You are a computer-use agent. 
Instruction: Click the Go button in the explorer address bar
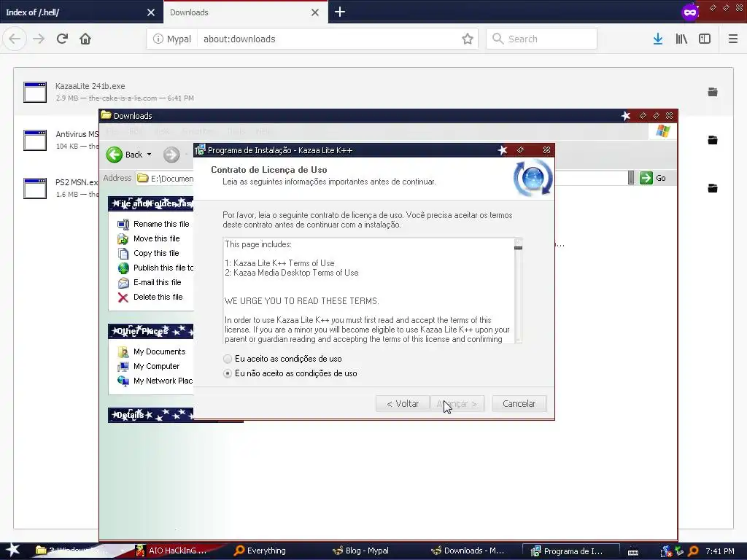coord(653,178)
